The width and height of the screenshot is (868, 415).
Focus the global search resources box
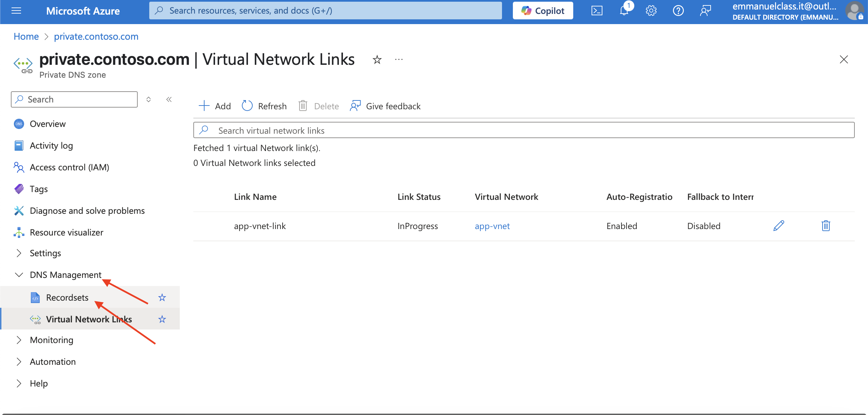pyautogui.click(x=326, y=11)
